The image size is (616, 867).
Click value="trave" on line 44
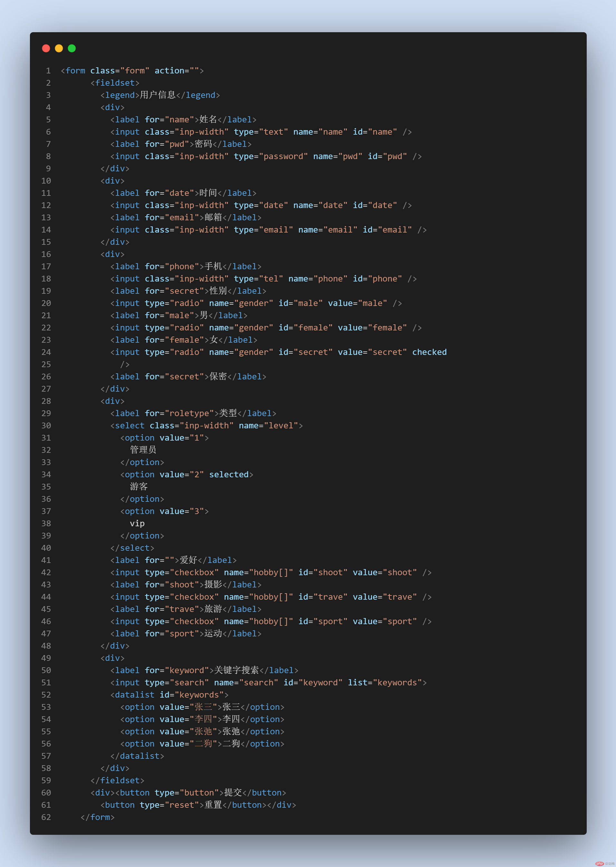[385, 597]
